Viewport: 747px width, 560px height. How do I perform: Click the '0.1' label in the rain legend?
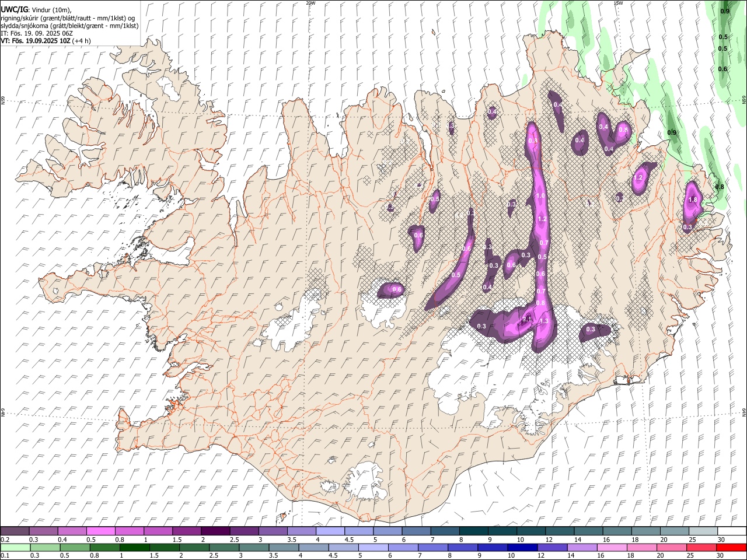(4, 556)
